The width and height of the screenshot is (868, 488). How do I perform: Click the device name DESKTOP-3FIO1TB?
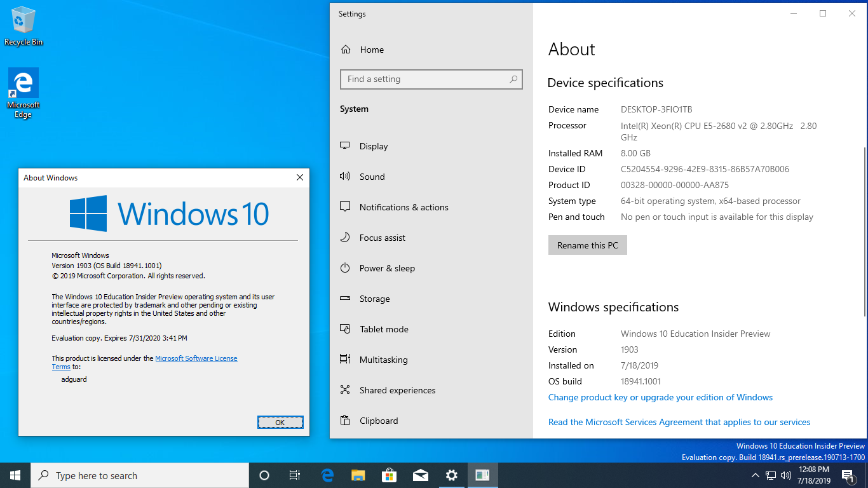click(x=656, y=109)
